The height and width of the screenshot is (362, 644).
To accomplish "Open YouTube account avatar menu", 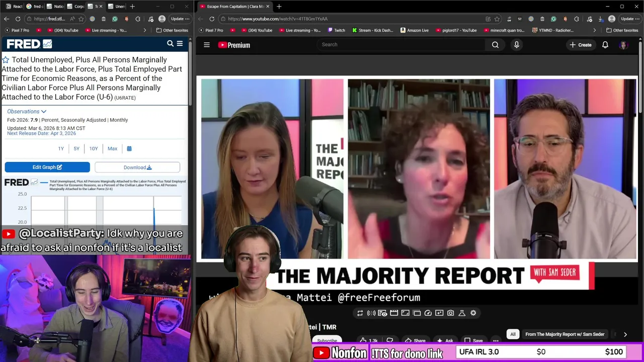I will [623, 45].
